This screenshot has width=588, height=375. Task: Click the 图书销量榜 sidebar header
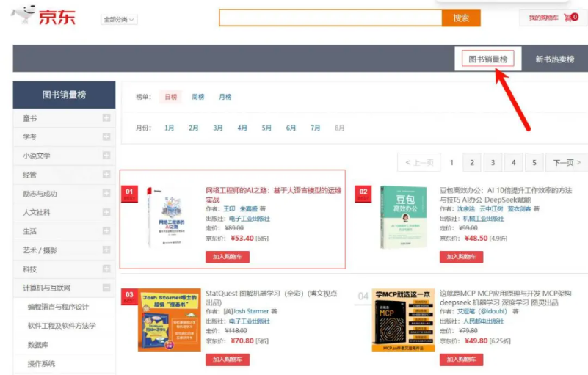[x=64, y=95]
